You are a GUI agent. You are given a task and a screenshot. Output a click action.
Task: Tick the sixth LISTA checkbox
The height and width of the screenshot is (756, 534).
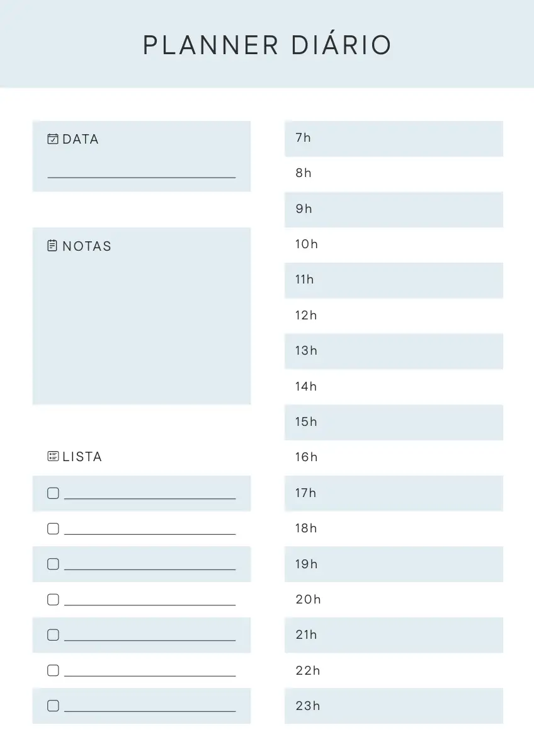(53, 670)
